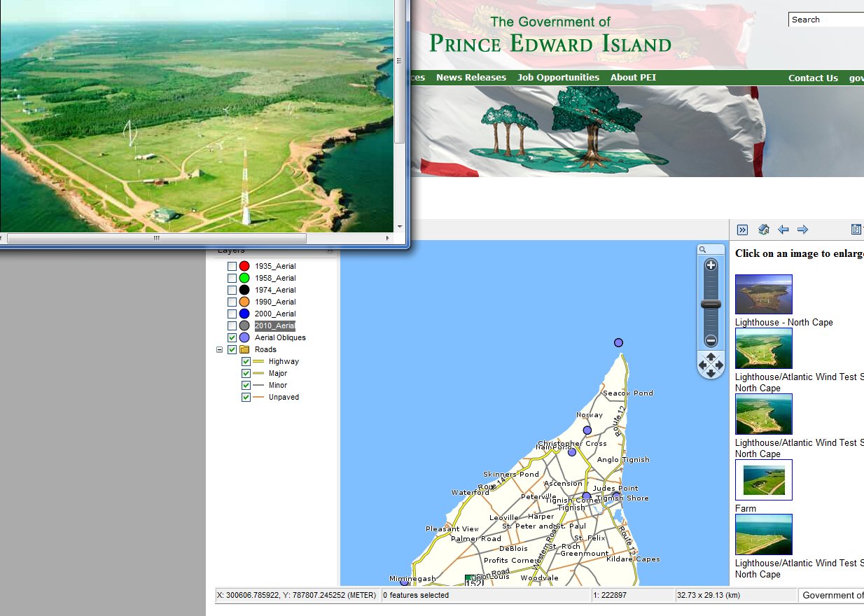Open the Job Opportunities menu item
Screen dimensions: 864x616
(x=558, y=78)
